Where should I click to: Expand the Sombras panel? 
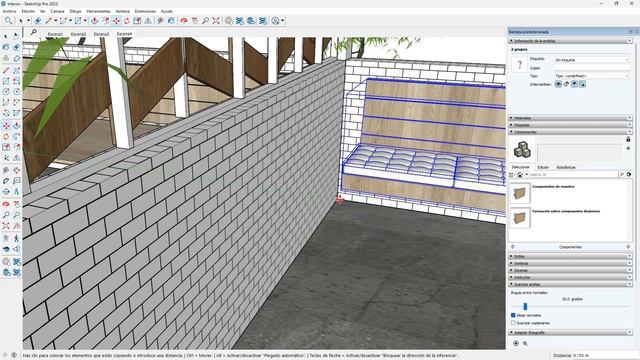click(570, 263)
